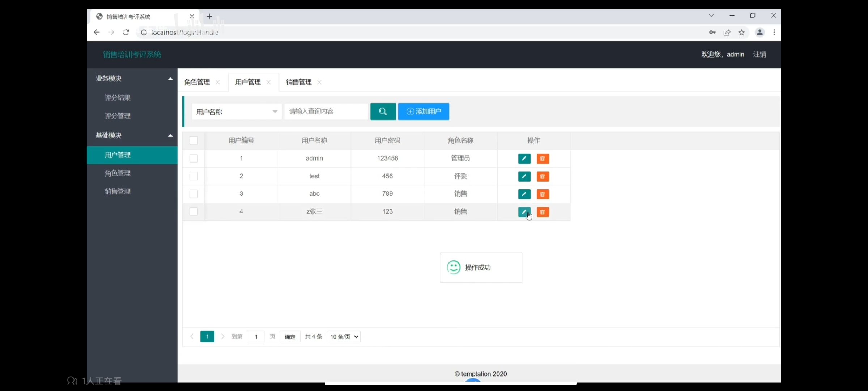Click the 请输入查询内容 search input field
This screenshot has height=391, width=868.
[325, 112]
